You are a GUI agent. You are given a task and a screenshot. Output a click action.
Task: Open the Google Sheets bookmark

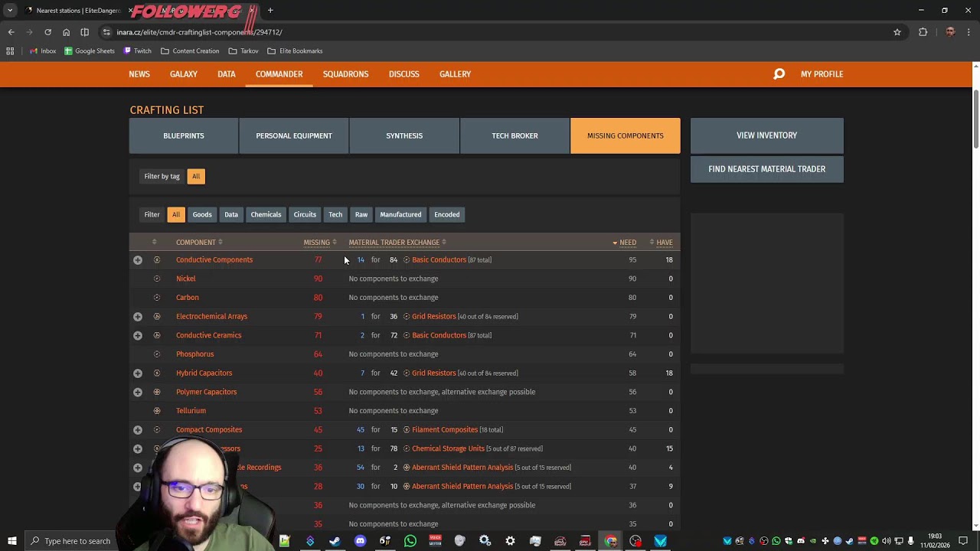tap(90, 51)
